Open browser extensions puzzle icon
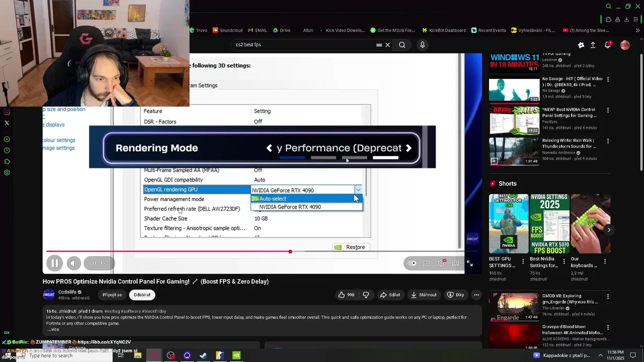 [x=608, y=20]
